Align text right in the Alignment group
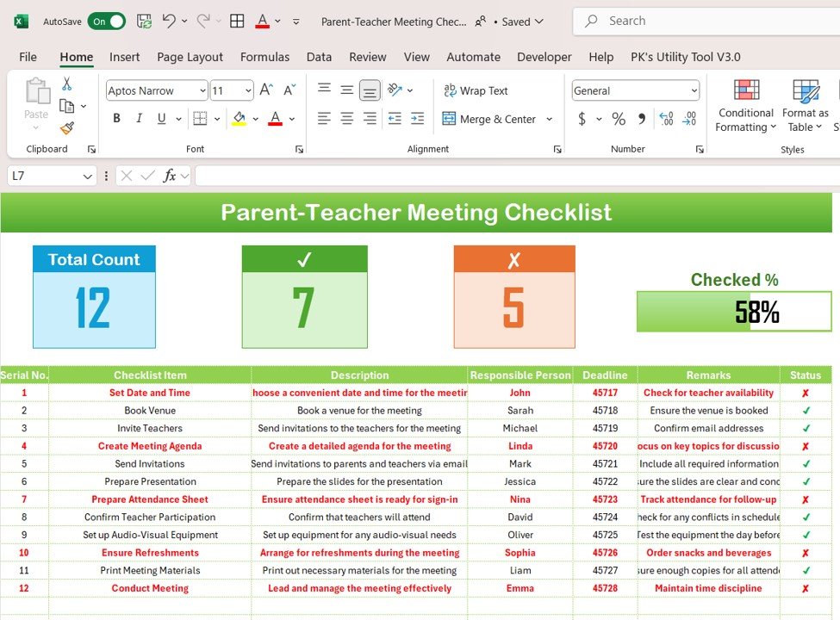 pos(370,118)
